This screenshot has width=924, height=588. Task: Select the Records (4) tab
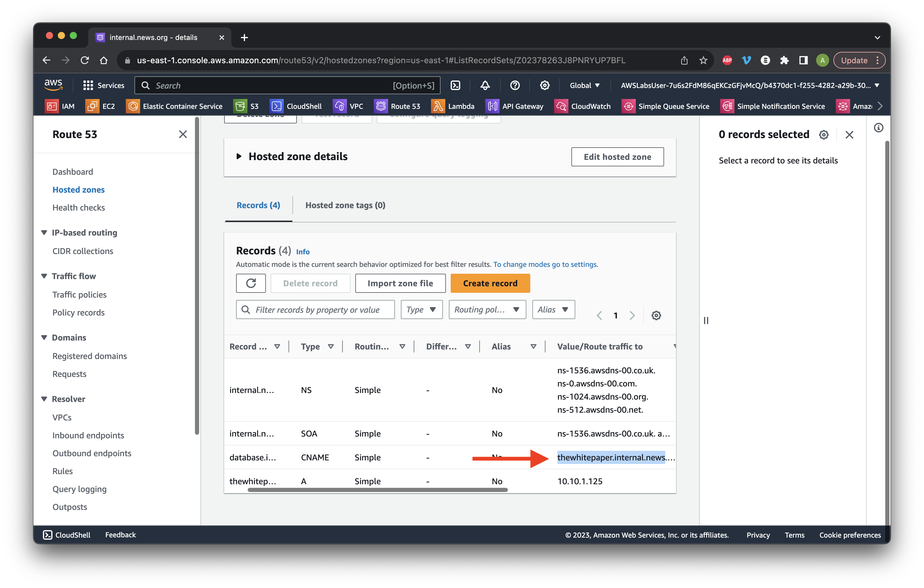click(x=258, y=205)
